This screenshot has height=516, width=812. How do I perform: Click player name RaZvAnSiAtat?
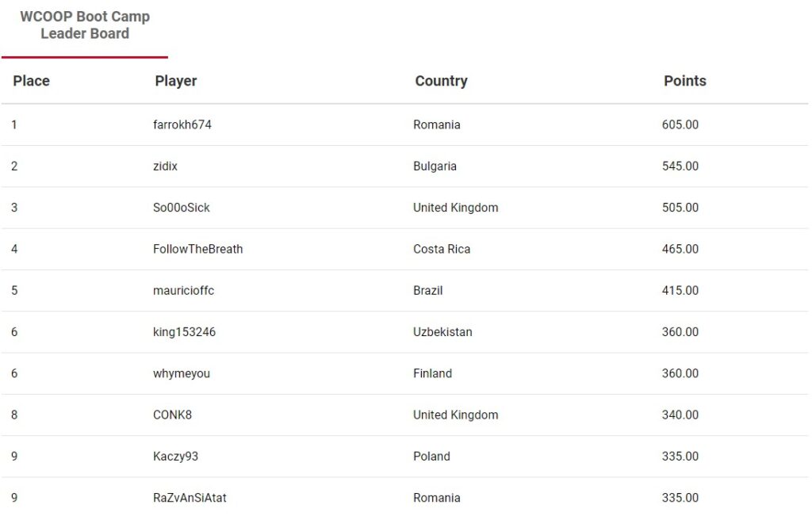point(190,497)
